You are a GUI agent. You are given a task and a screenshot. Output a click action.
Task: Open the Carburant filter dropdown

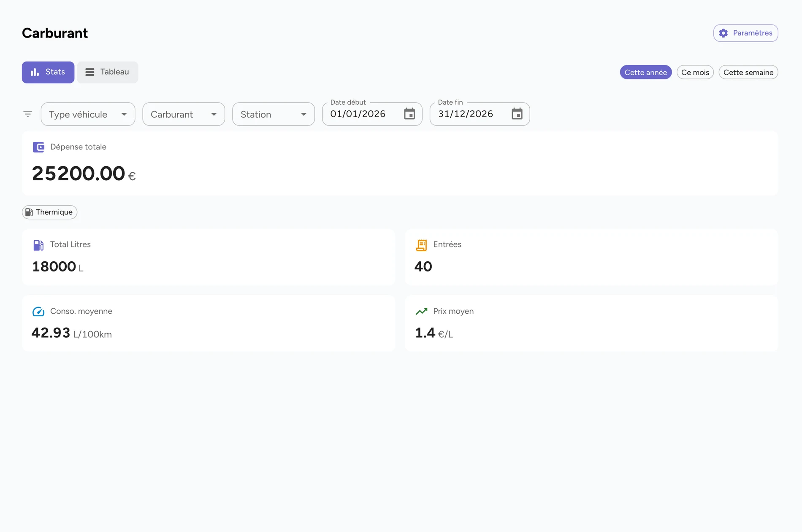pyautogui.click(x=184, y=114)
